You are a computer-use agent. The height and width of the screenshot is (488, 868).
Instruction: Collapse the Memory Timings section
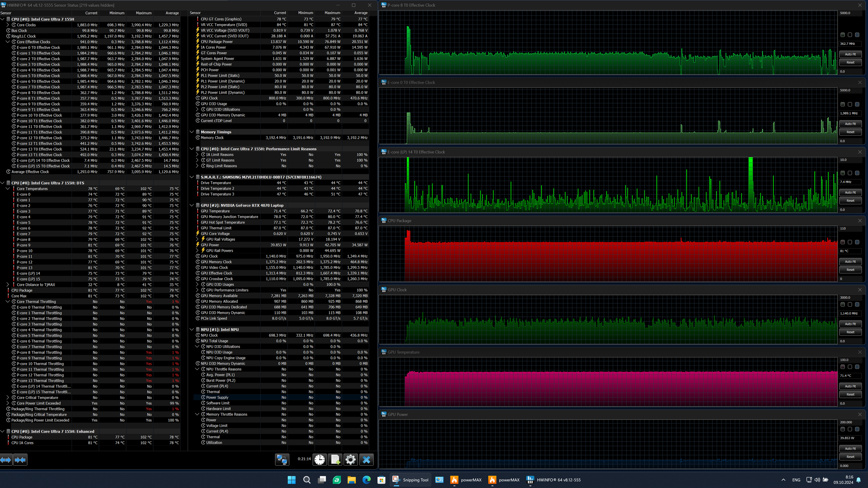(192, 132)
